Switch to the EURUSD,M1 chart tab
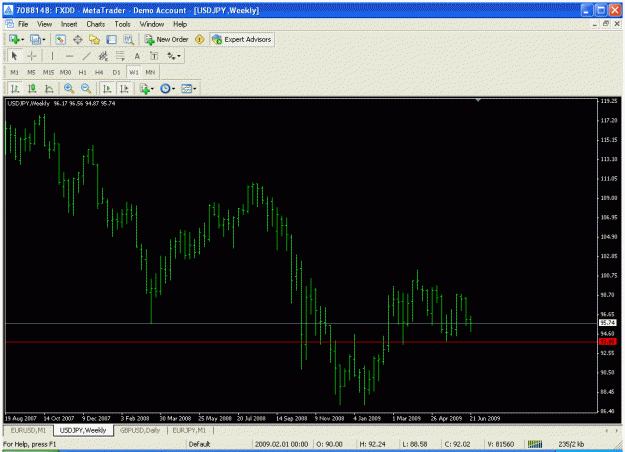 (x=28, y=430)
